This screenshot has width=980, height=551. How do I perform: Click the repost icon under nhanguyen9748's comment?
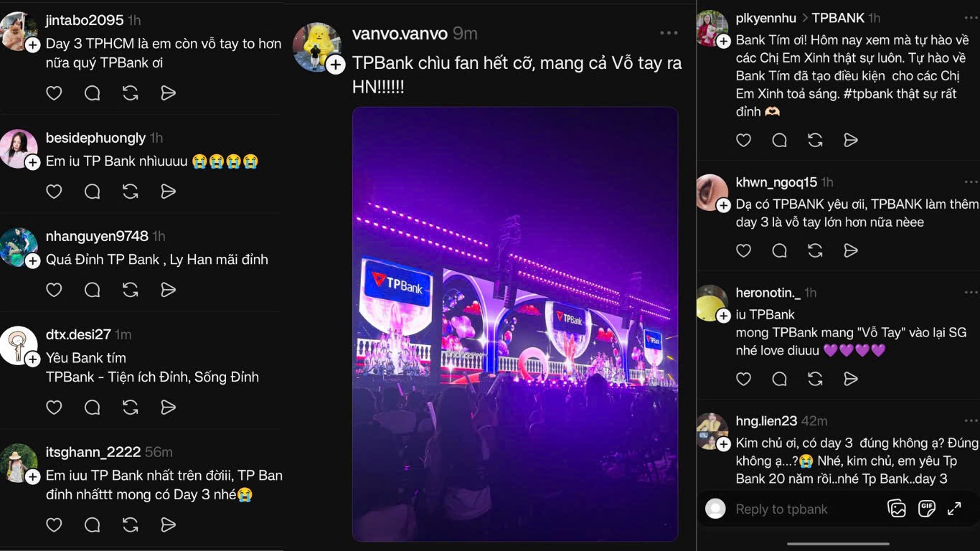tap(130, 289)
